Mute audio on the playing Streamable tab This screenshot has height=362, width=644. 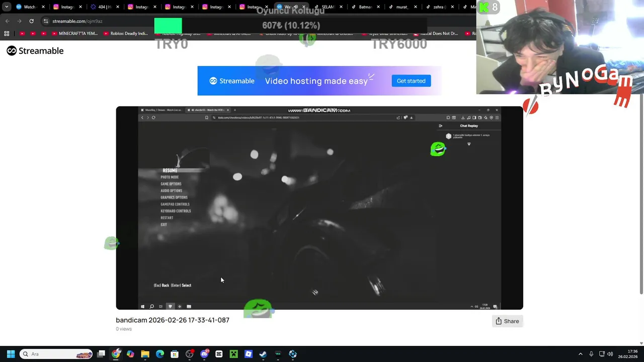tap(296, 7)
